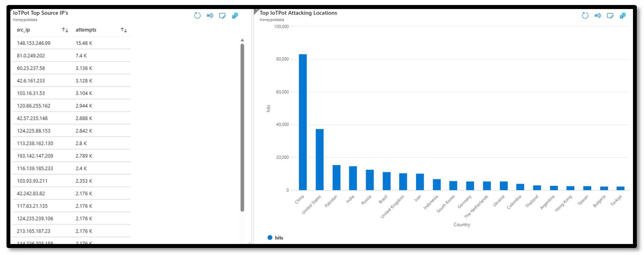Click the blue rightmost toolbar icon on Attacking Locations panel

(622, 16)
